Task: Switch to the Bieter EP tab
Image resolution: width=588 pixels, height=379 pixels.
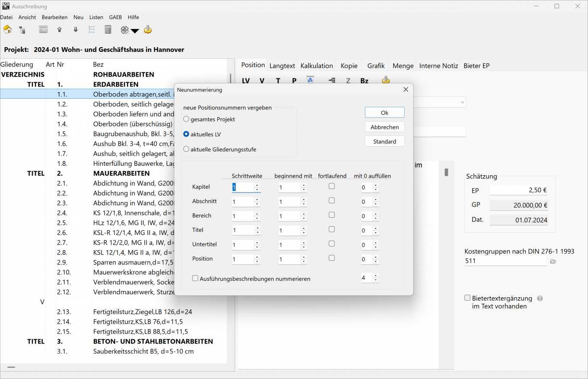Action: [x=476, y=66]
